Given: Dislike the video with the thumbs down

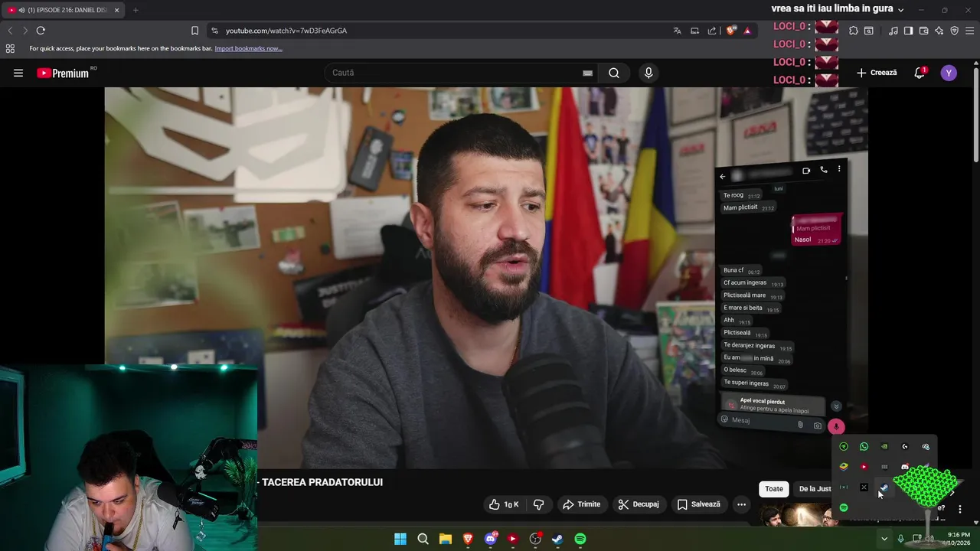Looking at the screenshot, I should (538, 504).
